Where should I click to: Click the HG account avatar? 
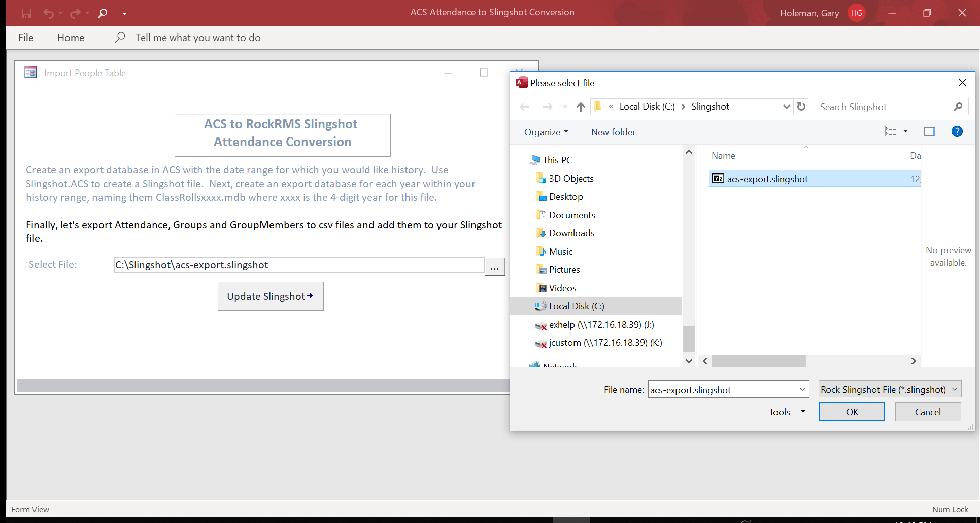[857, 13]
